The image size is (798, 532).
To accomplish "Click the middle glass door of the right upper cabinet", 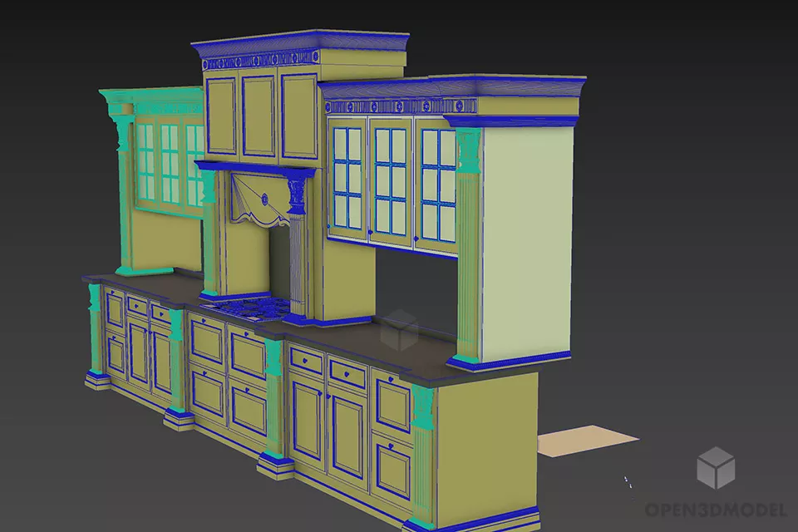I will pyautogui.click(x=390, y=179).
